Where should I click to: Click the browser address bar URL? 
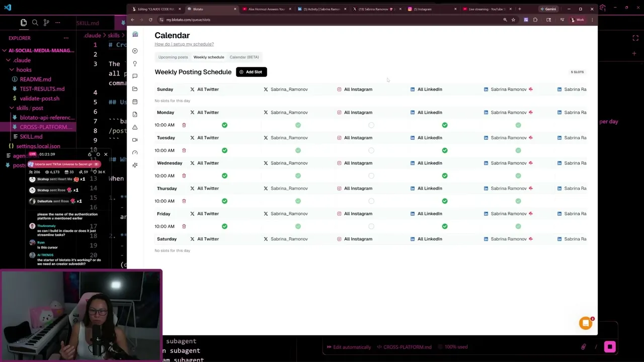pyautogui.click(x=188, y=20)
